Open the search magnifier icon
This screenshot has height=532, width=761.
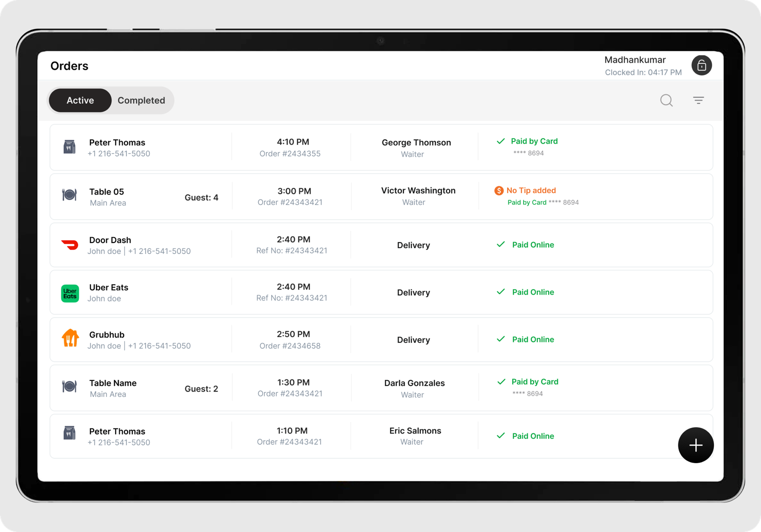click(666, 100)
